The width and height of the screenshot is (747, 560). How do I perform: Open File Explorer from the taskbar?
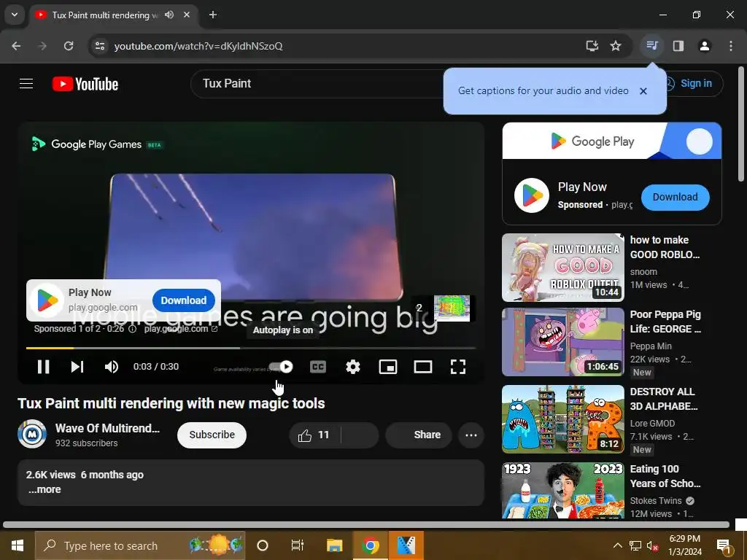coord(334,545)
